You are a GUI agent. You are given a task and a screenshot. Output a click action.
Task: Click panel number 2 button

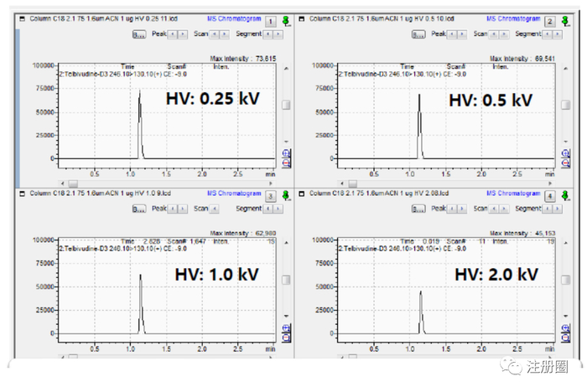(550, 21)
